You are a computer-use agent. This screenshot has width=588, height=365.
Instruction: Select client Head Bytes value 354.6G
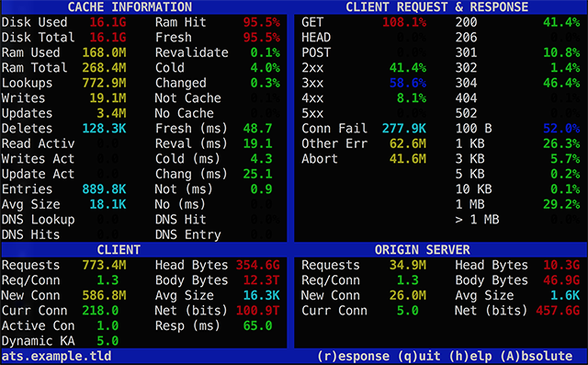257,265
